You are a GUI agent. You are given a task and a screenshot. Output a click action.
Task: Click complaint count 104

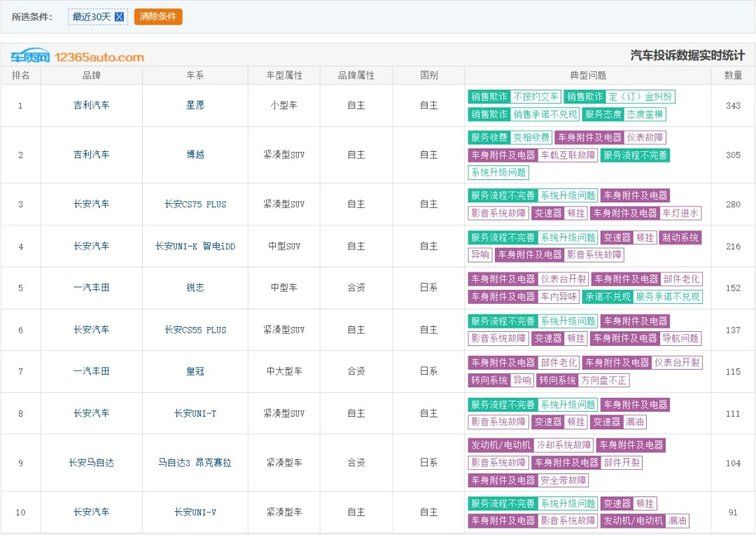click(x=733, y=463)
